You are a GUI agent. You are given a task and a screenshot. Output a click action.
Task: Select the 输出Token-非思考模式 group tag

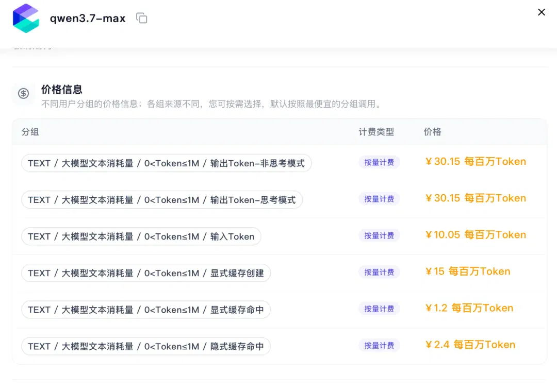click(166, 163)
